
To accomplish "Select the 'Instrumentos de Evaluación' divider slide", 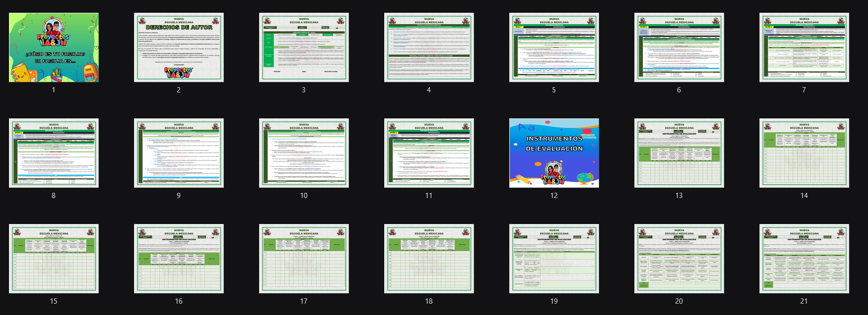I will click(554, 153).
